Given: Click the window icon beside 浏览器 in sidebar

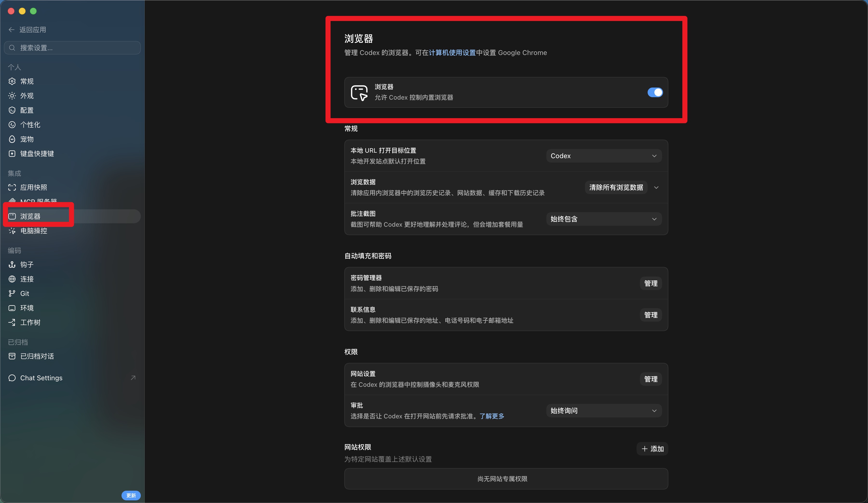Looking at the screenshot, I should pos(12,216).
